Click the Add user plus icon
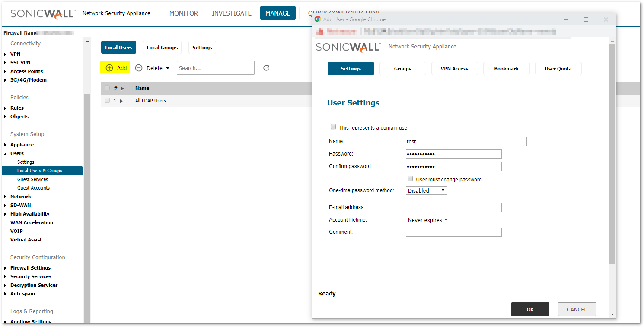This screenshot has height=327, width=644. pos(109,68)
